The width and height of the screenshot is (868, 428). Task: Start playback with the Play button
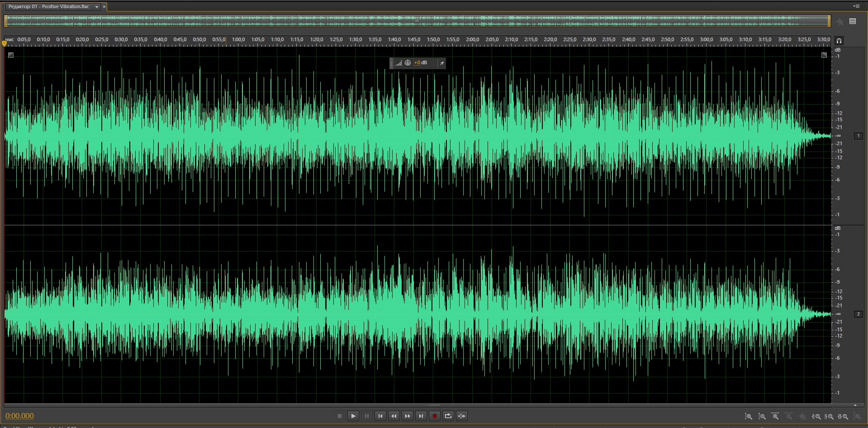(353, 416)
